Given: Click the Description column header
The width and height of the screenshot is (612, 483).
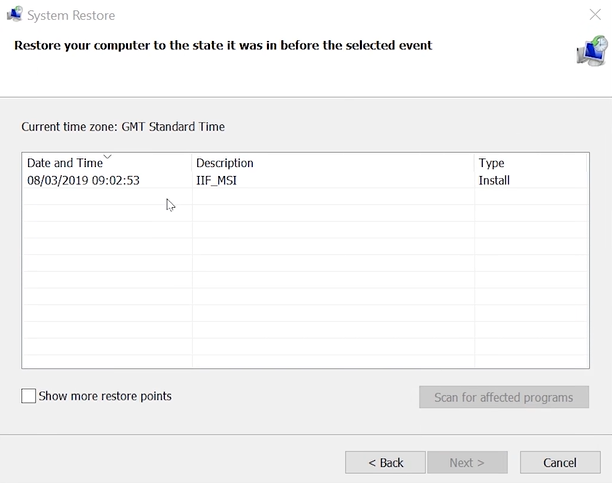Looking at the screenshot, I should pos(225,163).
